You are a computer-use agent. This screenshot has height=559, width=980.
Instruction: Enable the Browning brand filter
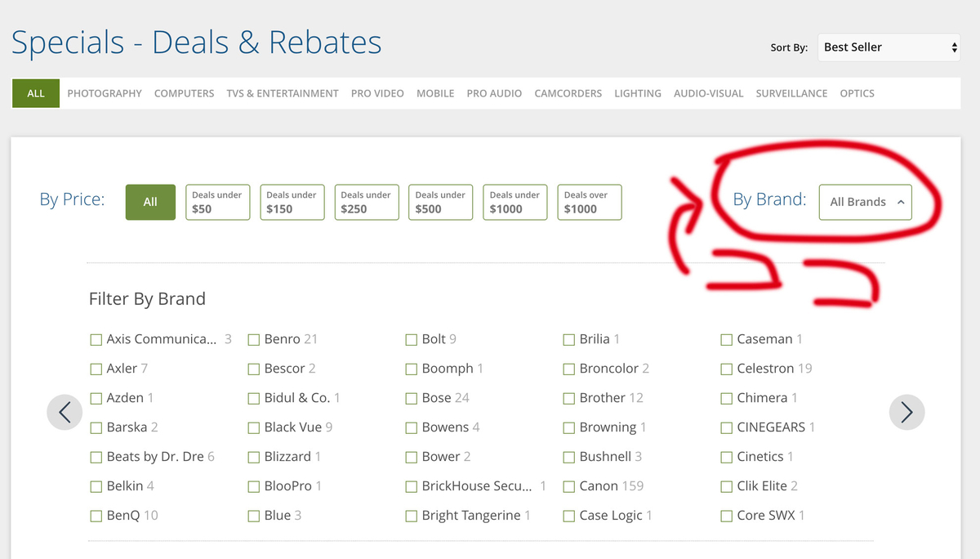(569, 427)
